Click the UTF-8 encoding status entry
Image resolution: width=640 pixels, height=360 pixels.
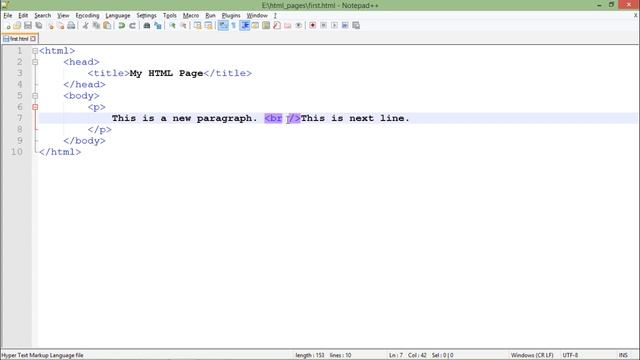point(570,355)
